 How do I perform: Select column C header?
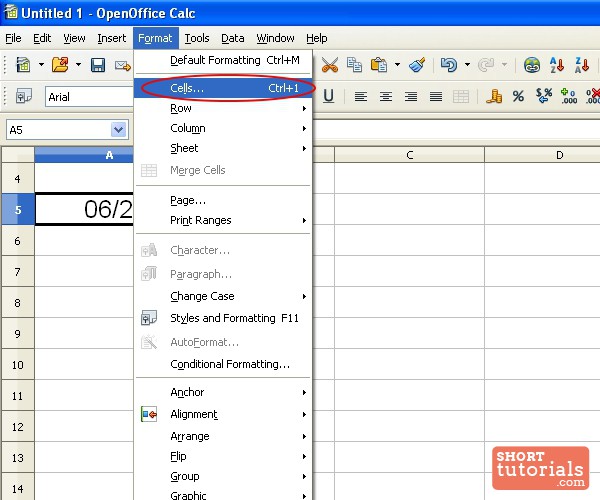[x=409, y=155]
